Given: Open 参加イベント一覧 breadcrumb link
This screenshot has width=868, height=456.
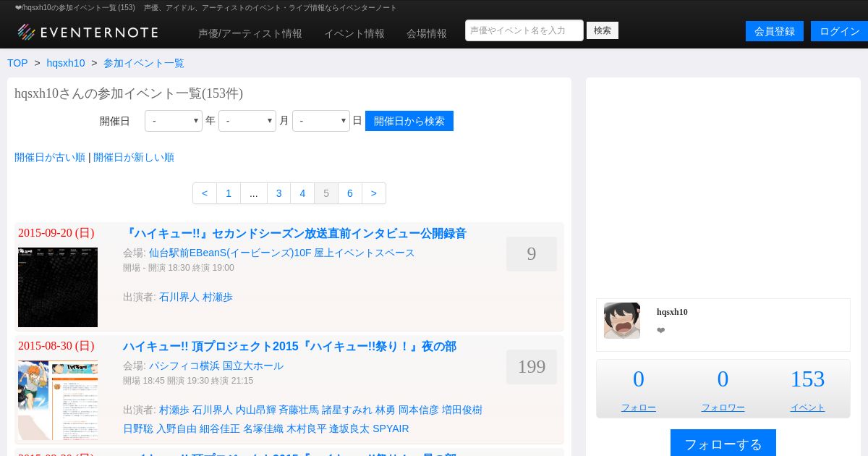Looking at the screenshot, I should pos(144,63).
